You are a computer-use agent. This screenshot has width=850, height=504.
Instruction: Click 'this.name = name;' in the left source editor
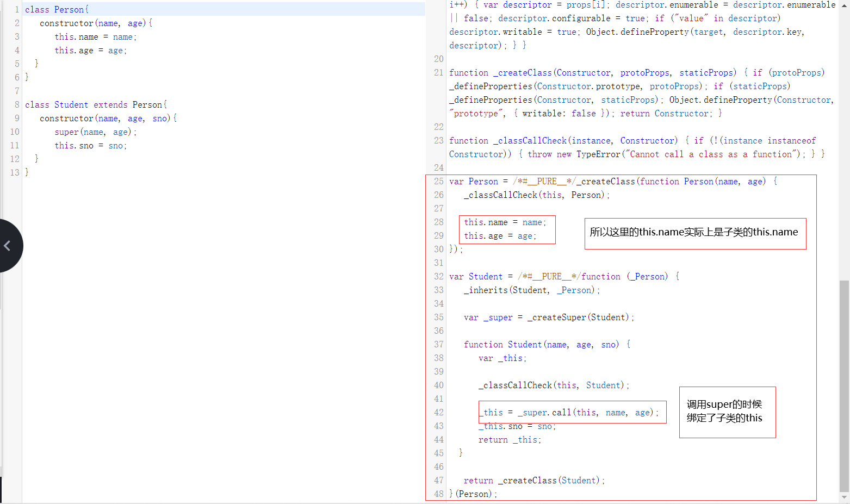point(96,36)
